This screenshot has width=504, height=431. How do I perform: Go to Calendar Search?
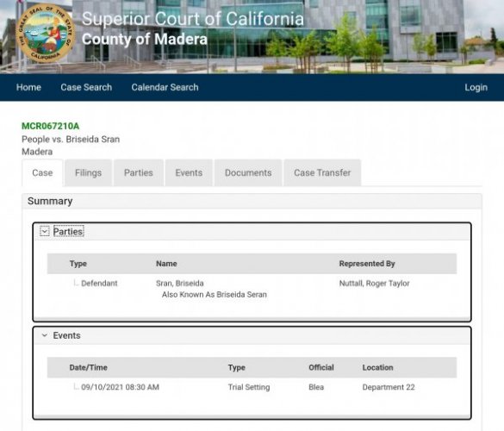click(165, 87)
